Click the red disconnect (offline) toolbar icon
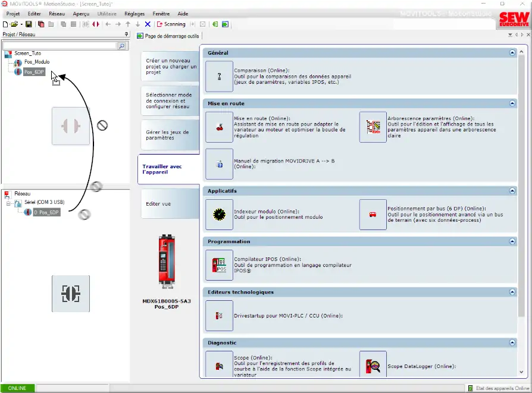The height and width of the screenshot is (393, 532). pos(96,24)
